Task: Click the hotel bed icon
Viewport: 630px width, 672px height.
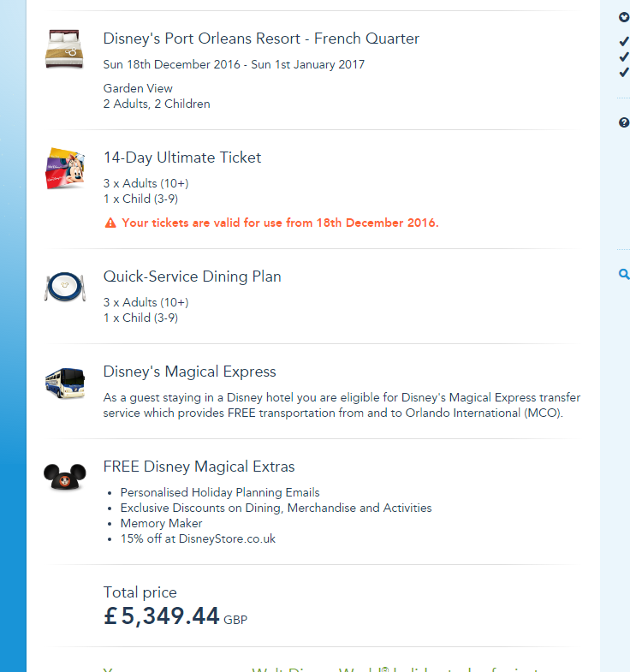Action: click(65, 49)
